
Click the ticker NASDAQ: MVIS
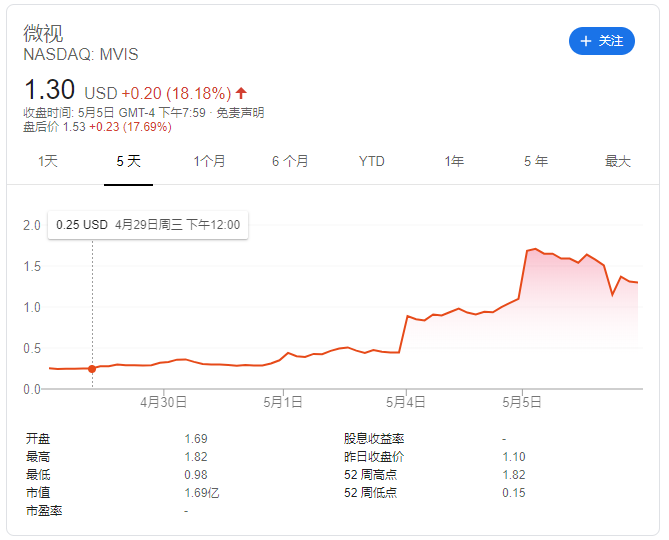pyautogui.click(x=81, y=55)
